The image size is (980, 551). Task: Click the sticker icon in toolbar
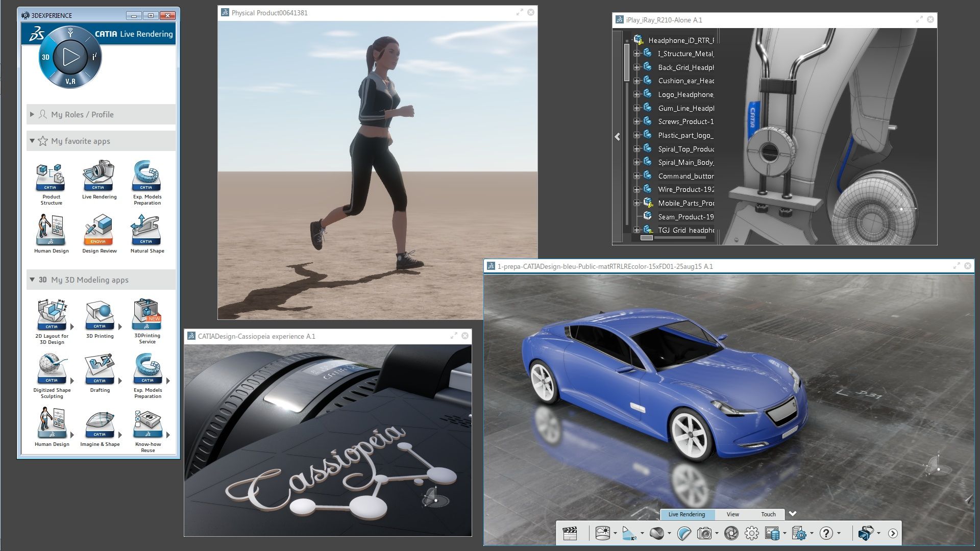click(684, 533)
